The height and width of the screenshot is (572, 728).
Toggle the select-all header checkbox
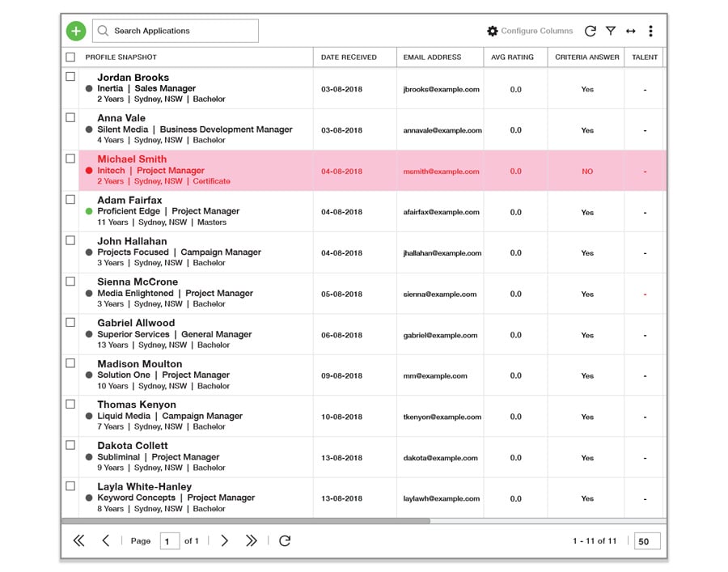tap(70, 57)
